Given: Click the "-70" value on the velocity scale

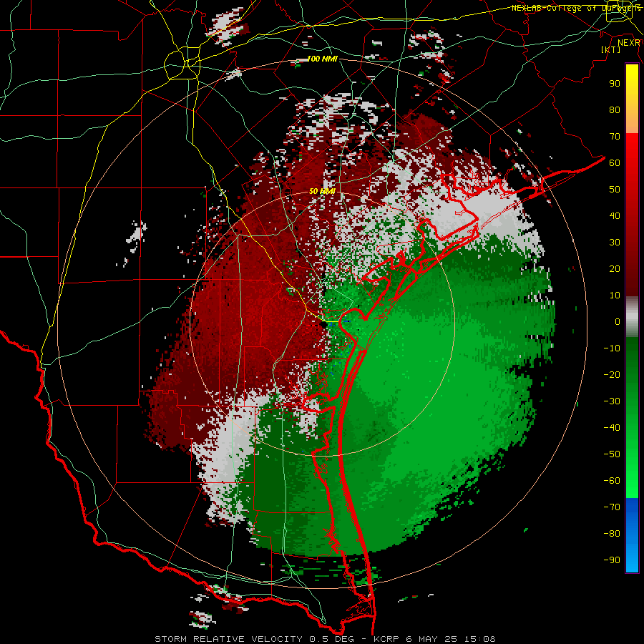Looking at the screenshot, I should click(612, 507).
